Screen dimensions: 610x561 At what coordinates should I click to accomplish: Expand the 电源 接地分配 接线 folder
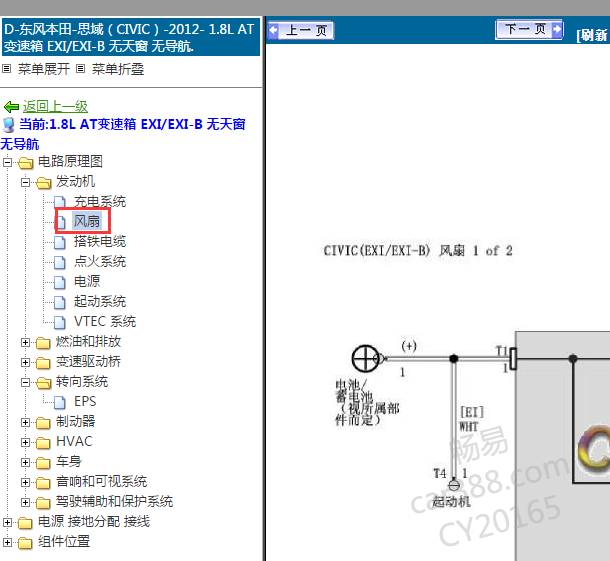7,522
